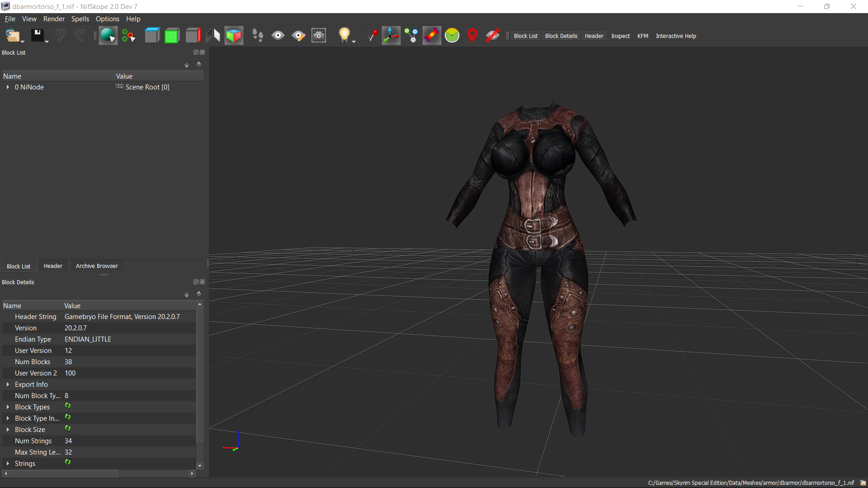Click the green circle gauge icon
This screenshot has width=868, height=488.
(452, 36)
